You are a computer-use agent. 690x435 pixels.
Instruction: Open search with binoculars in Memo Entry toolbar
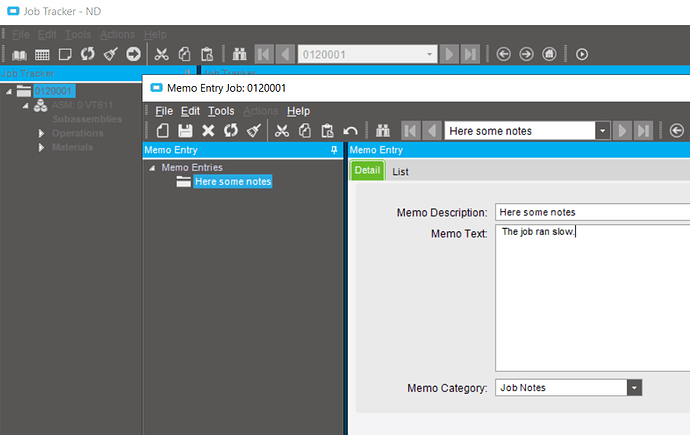(x=382, y=131)
